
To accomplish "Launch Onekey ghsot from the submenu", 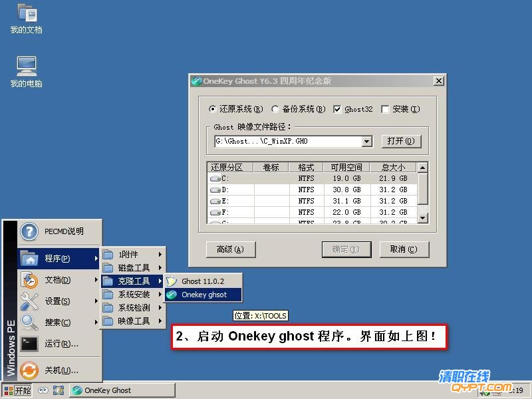I will point(203,295).
